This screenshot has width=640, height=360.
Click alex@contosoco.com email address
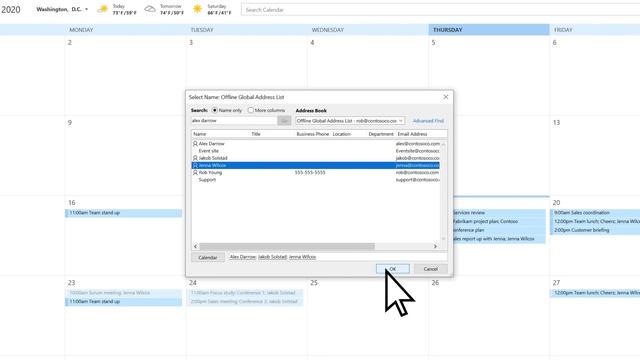418,144
